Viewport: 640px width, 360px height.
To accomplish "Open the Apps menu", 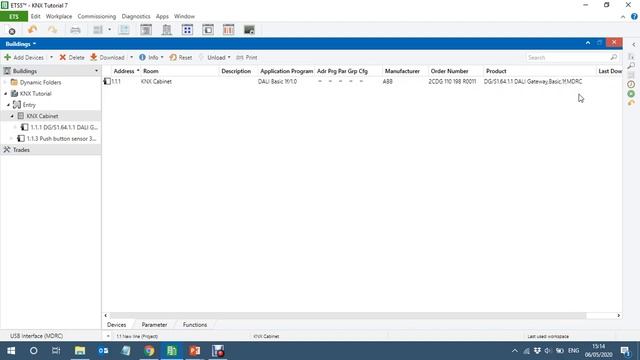I will click(162, 16).
